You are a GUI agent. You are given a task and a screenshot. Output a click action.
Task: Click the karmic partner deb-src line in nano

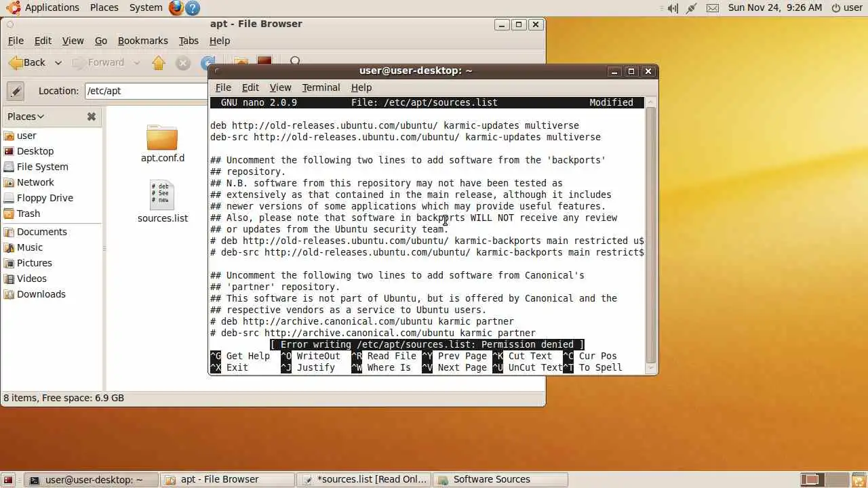(373, 333)
